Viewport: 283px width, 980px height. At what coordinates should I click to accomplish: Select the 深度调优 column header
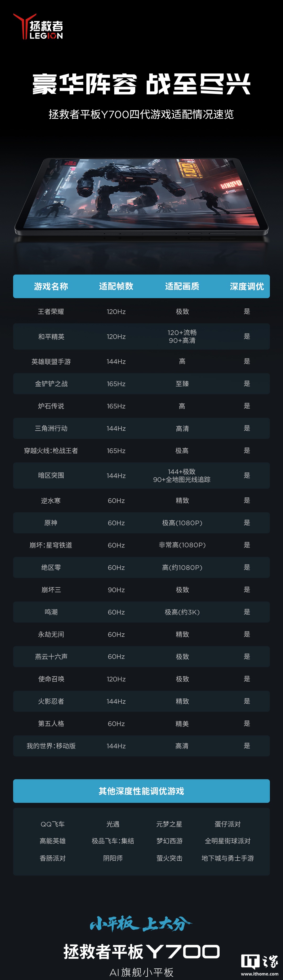[247, 286]
